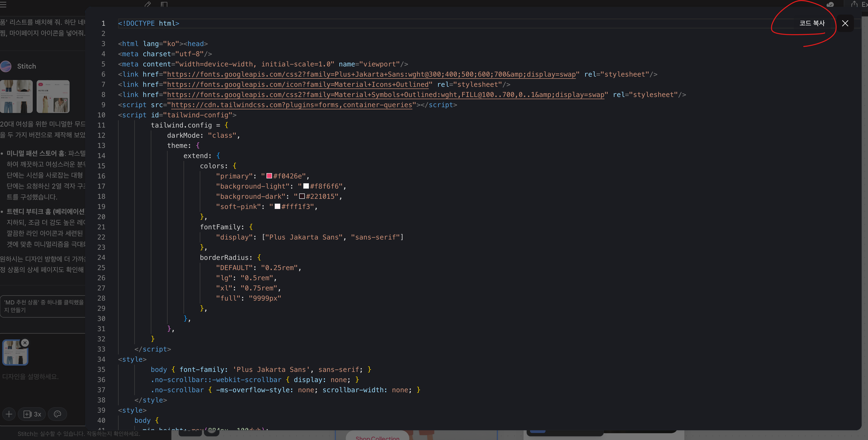
Task: Open the second boutique design thumbnail
Action: (53, 96)
